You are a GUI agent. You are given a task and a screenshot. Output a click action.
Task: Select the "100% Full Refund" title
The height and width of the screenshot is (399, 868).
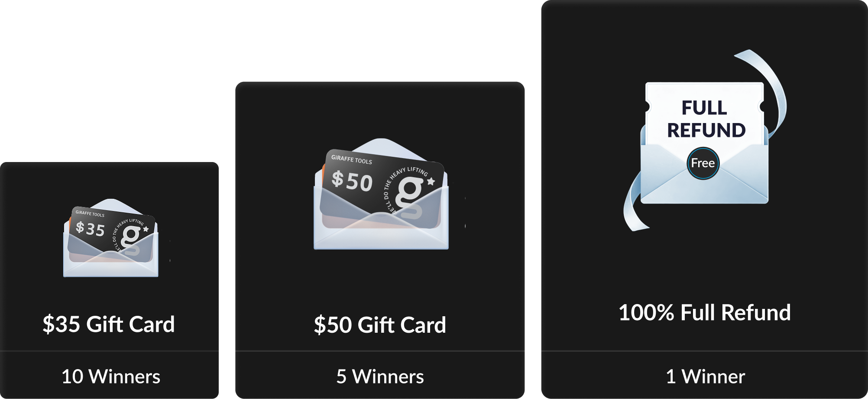point(705,313)
